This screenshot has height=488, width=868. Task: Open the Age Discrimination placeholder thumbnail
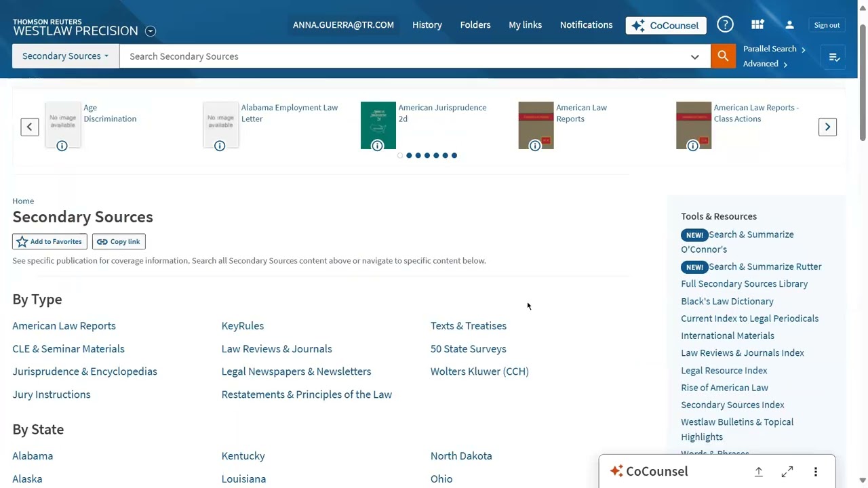[x=63, y=125]
